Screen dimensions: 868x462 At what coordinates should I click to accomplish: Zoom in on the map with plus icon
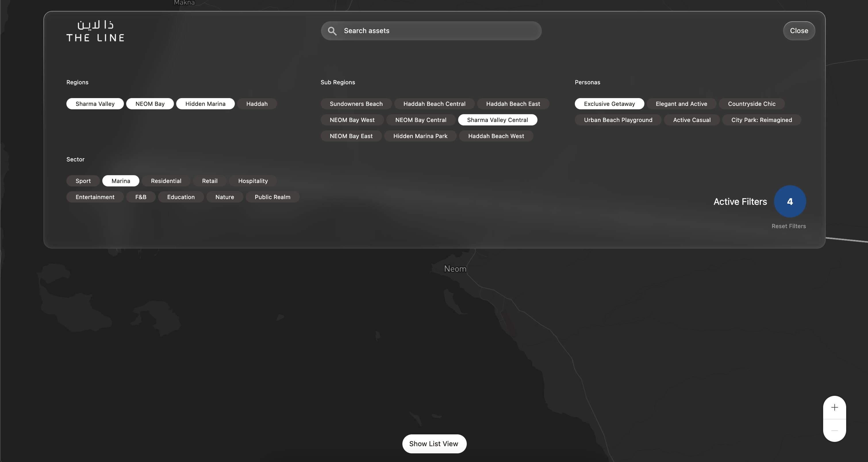[835, 407]
